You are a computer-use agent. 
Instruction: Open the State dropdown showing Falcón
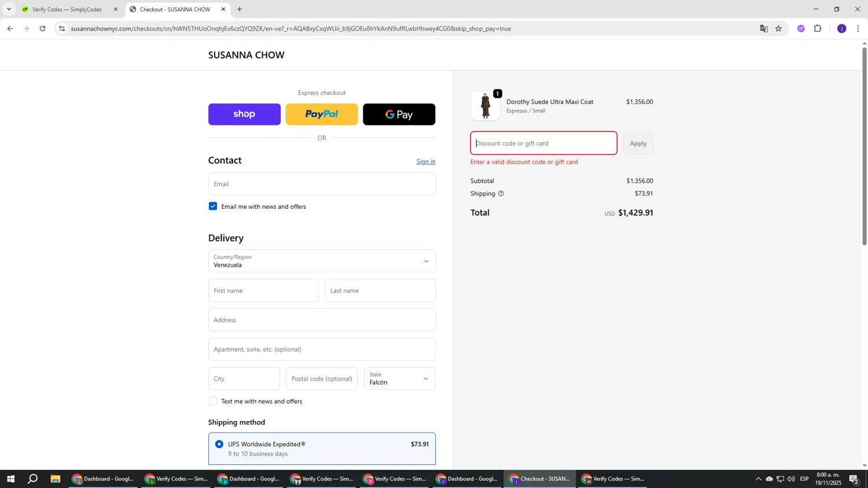point(399,379)
